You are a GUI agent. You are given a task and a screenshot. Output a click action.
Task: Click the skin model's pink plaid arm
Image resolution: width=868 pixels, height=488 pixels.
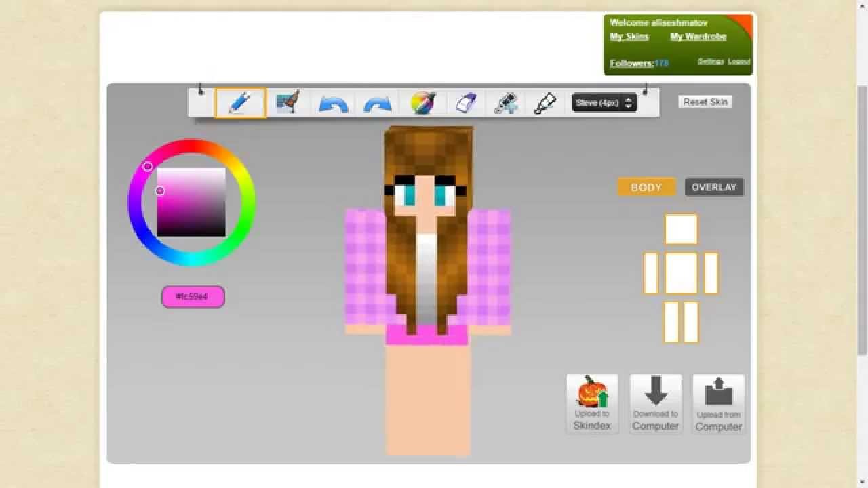coord(366,266)
